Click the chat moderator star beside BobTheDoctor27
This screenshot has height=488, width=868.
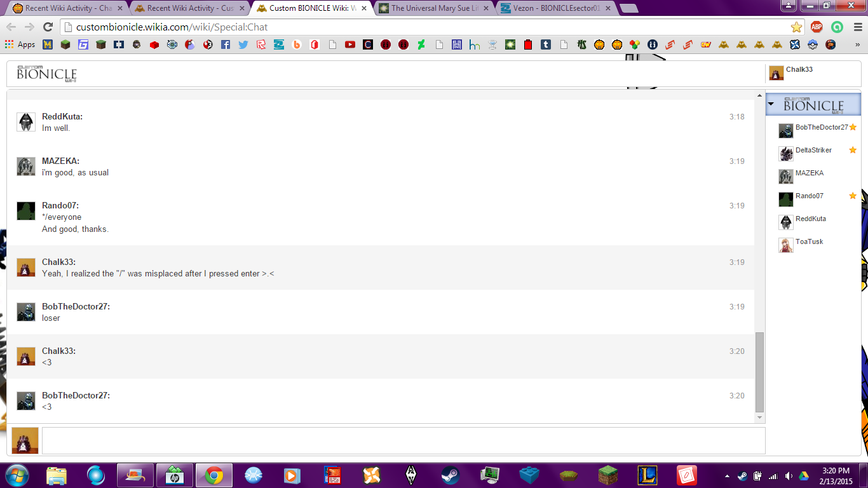[x=853, y=127]
